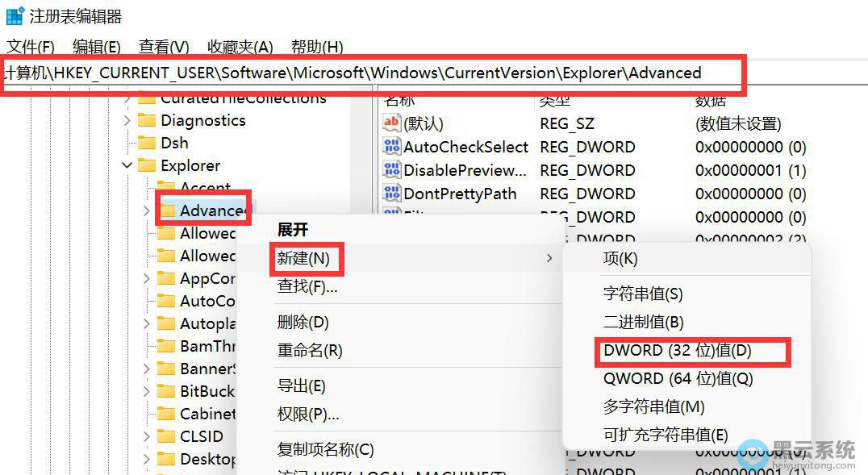This screenshot has width=868, height=475.
Task: Click the DisablePreview DWORD value icon
Action: pos(392,170)
